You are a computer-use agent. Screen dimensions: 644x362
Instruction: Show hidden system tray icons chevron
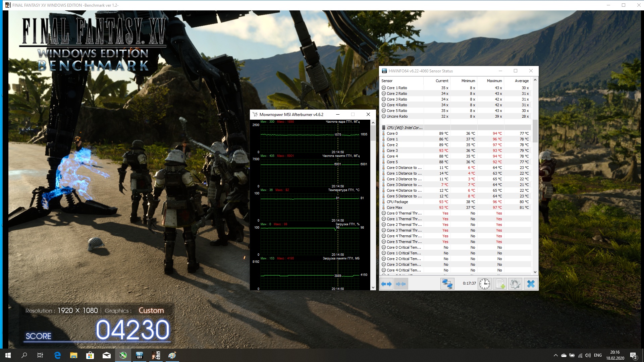[555, 355]
